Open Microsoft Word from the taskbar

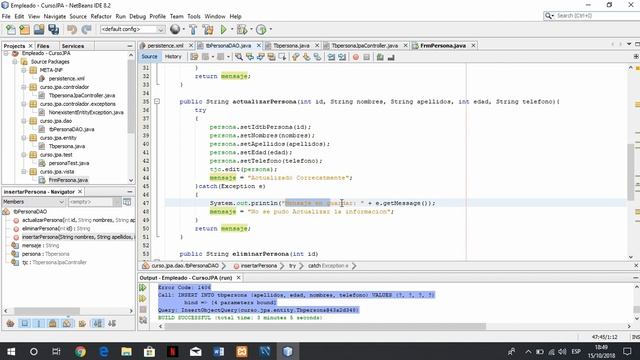coord(218,351)
